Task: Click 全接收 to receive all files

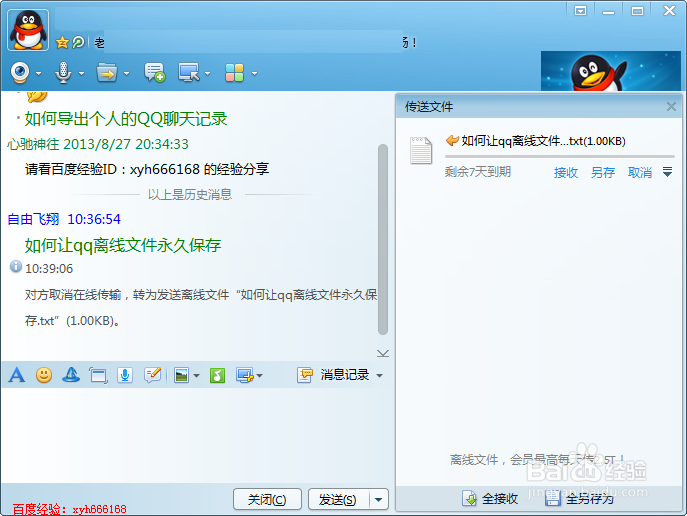Action: [490, 498]
